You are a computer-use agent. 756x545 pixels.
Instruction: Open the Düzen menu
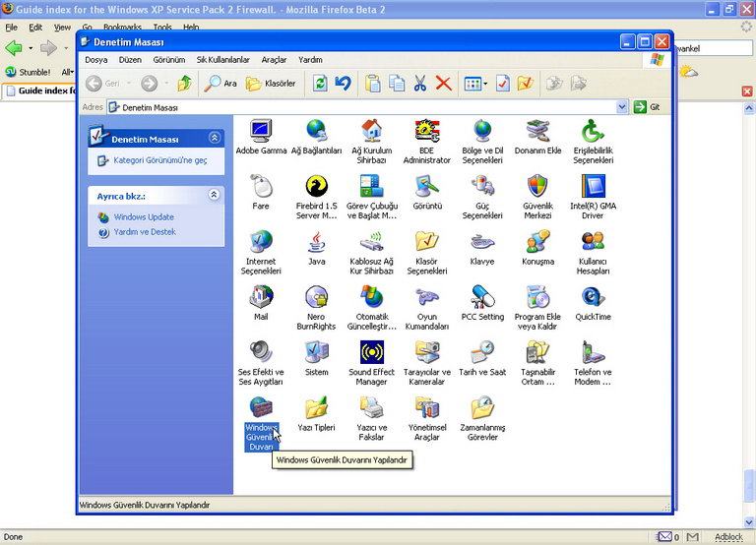point(130,60)
